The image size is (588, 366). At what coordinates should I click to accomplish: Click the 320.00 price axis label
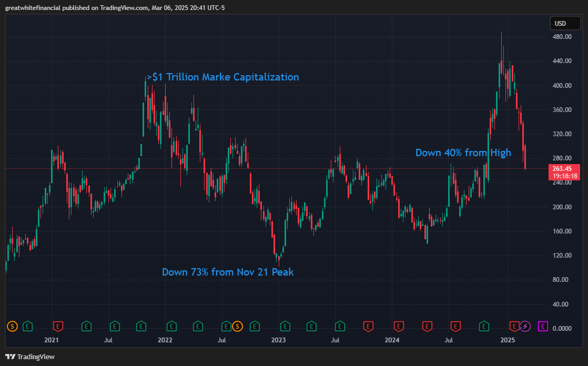pos(561,134)
